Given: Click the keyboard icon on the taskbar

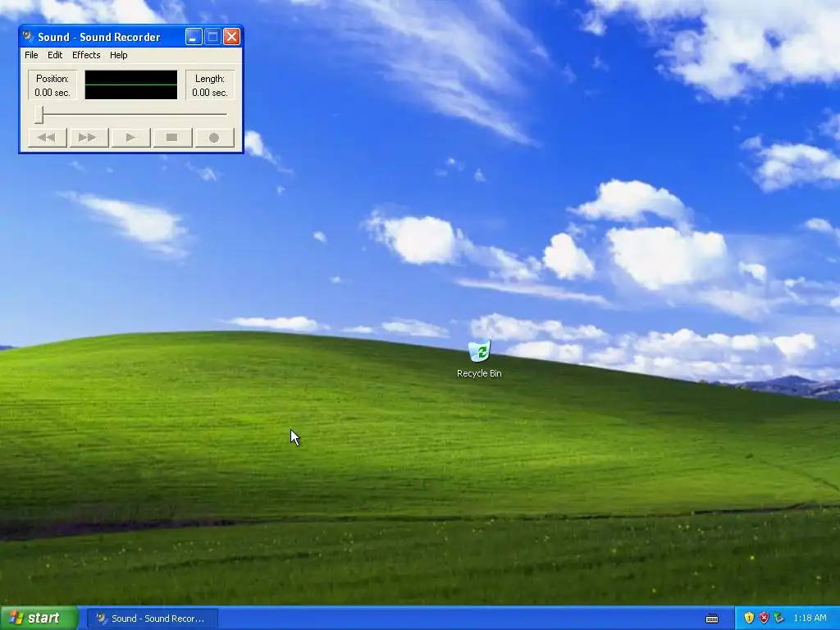Looking at the screenshot, I should 712,619.
